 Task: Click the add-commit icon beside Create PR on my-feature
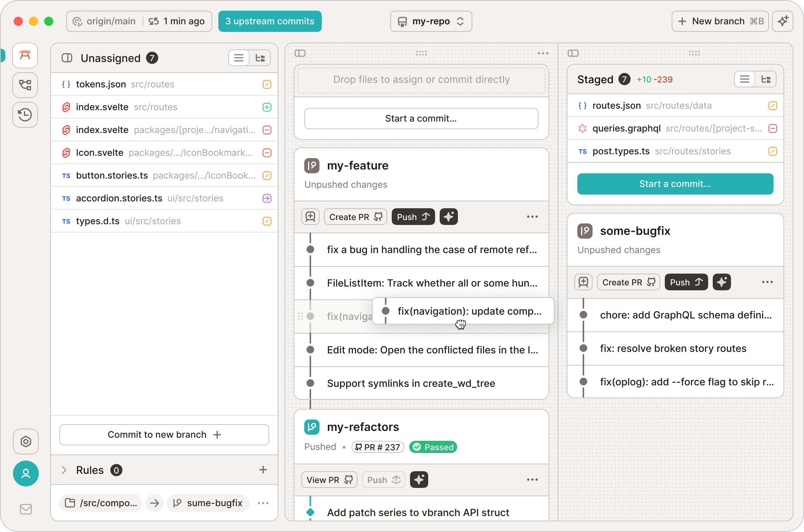310,217
